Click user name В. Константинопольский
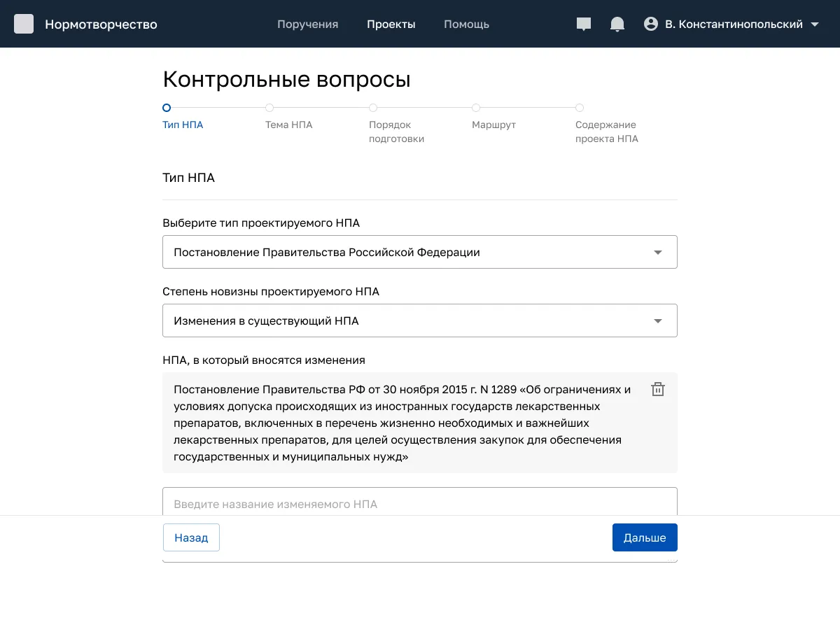Image resolution: width=840 pixels, height=641 pixels. [x=734, y=24]
